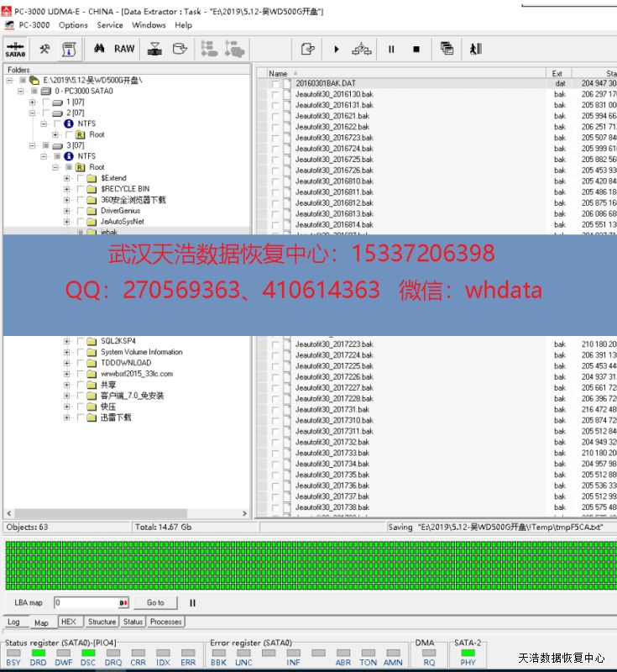Viewport: 617px width, 672px height.
Task: Expand the System Volume Information folder
Action: [x=67, y=352]
